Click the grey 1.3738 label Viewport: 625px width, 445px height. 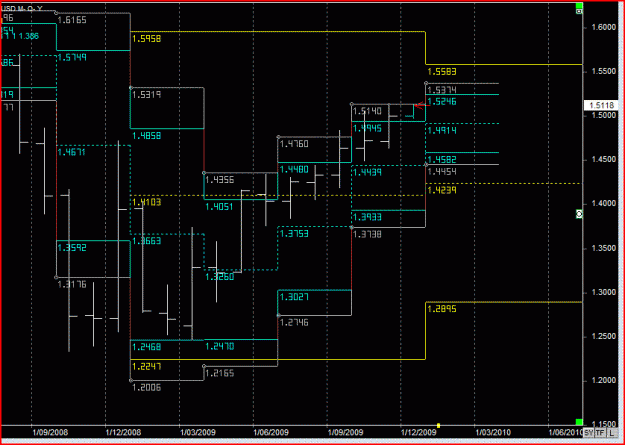coord(368,235)
